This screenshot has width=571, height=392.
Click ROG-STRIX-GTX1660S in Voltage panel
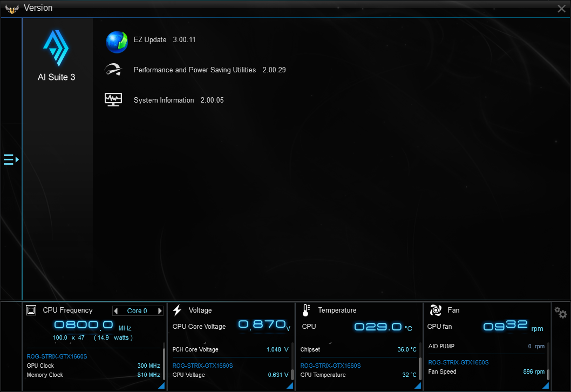click(202, 366)
